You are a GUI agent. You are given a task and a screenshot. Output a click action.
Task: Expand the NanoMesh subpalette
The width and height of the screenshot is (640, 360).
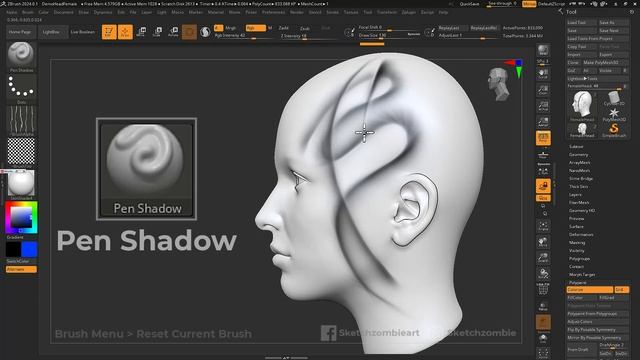579,171
